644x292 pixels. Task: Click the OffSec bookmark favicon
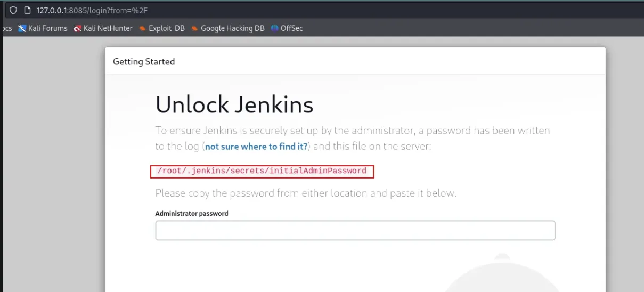[274, 28]
